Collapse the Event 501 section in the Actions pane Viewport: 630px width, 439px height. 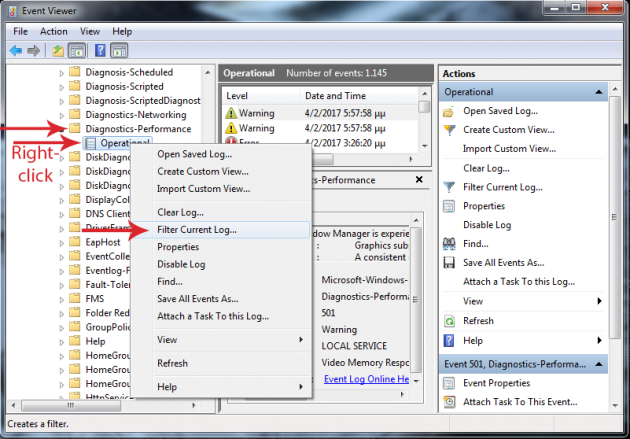599,364
